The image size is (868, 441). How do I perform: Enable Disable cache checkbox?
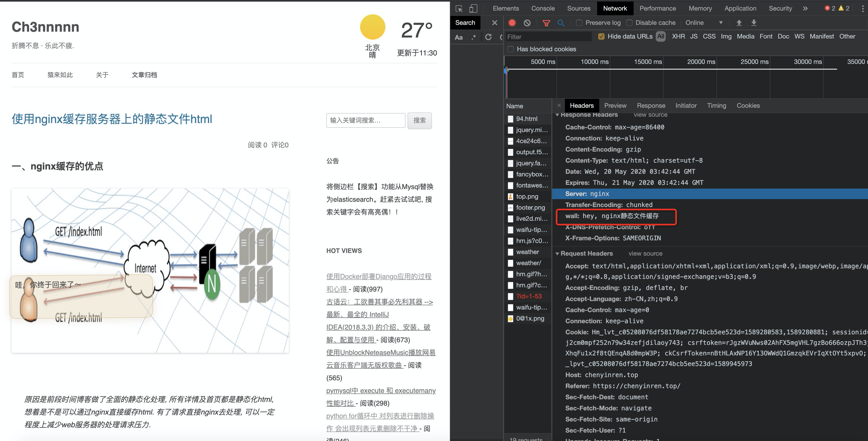click(629, 23)
